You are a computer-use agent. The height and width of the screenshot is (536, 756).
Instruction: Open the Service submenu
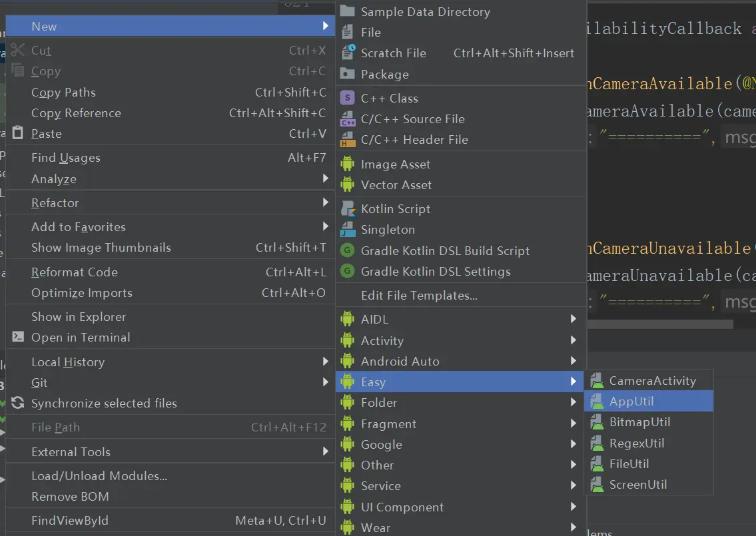(x=461, y=486)
